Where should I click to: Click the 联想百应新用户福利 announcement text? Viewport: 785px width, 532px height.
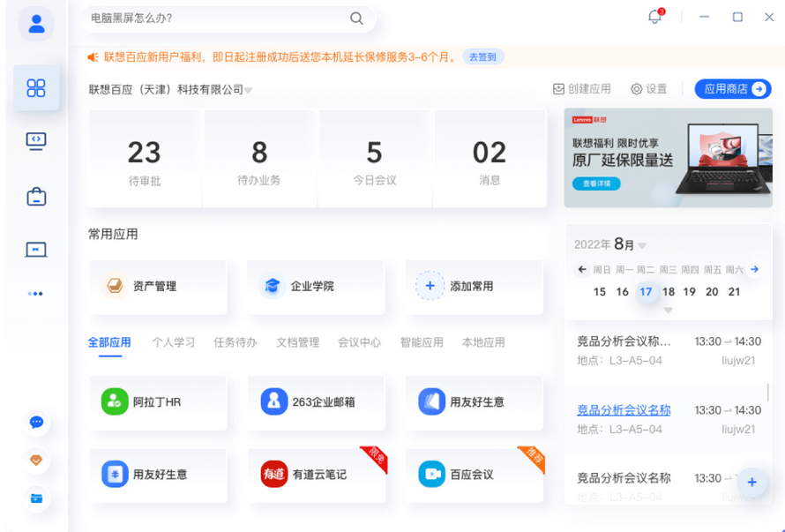[280, 57]
